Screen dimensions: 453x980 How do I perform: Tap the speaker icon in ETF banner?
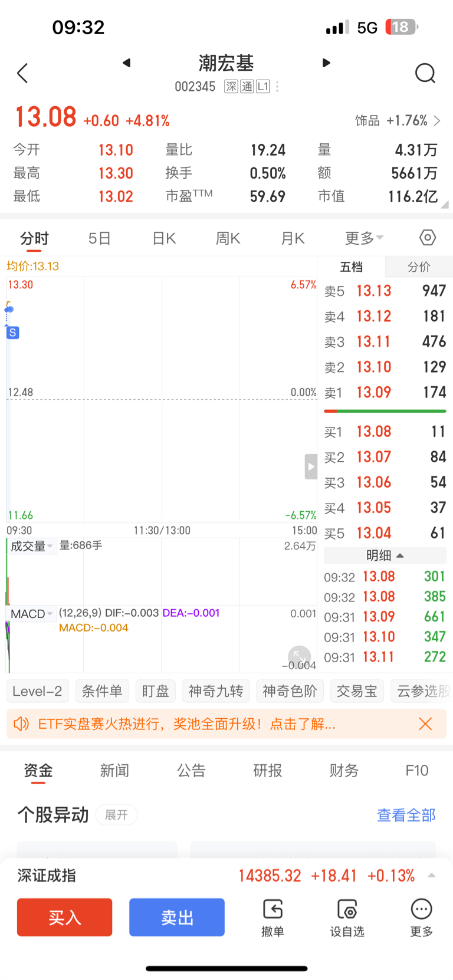click(x=21, y=724)
